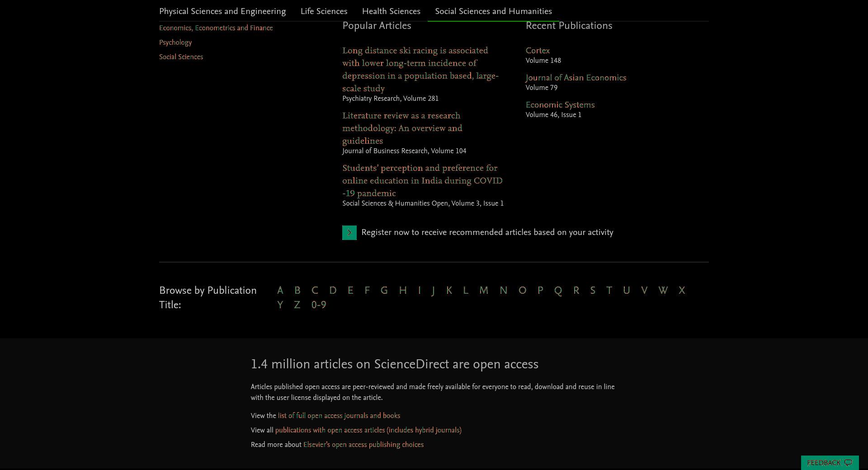Open list of full open access journals and books
Image resolution: width=868 pixels, height=470 pixels.
point(339,416)
